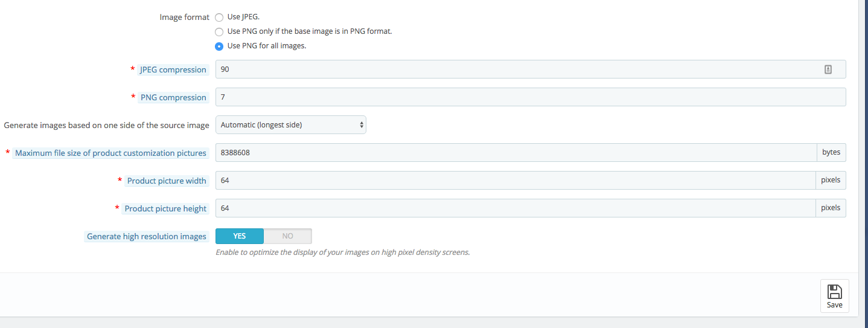Select the Use JPEG radio option
Viewport: 868px width, 328px height.
pyautogui.click(x=219, y=18)
